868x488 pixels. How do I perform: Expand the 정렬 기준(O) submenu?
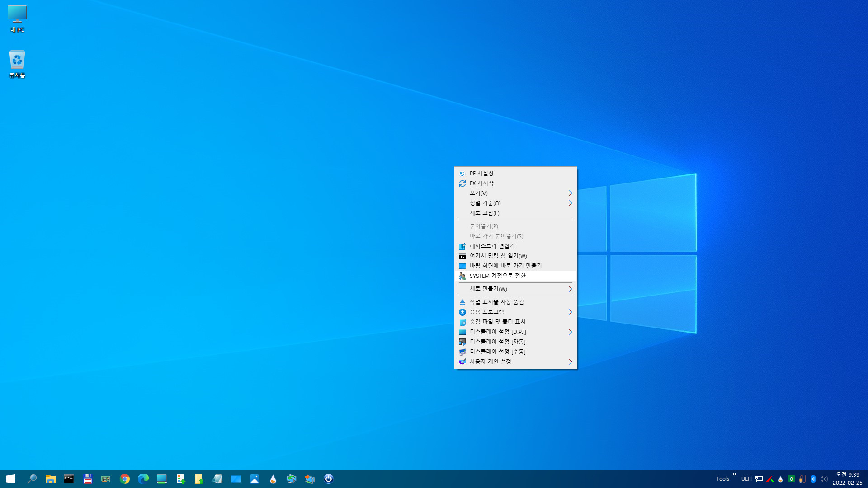click(515, 203)
